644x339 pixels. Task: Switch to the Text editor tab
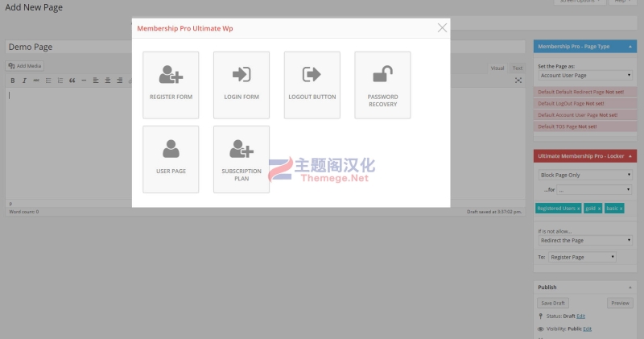tap(517, 68)
